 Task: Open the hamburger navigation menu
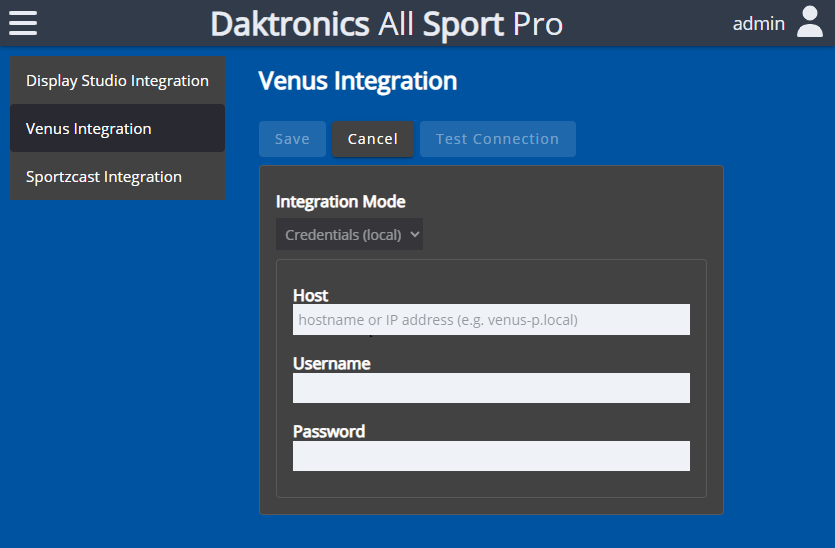(23, 23)
